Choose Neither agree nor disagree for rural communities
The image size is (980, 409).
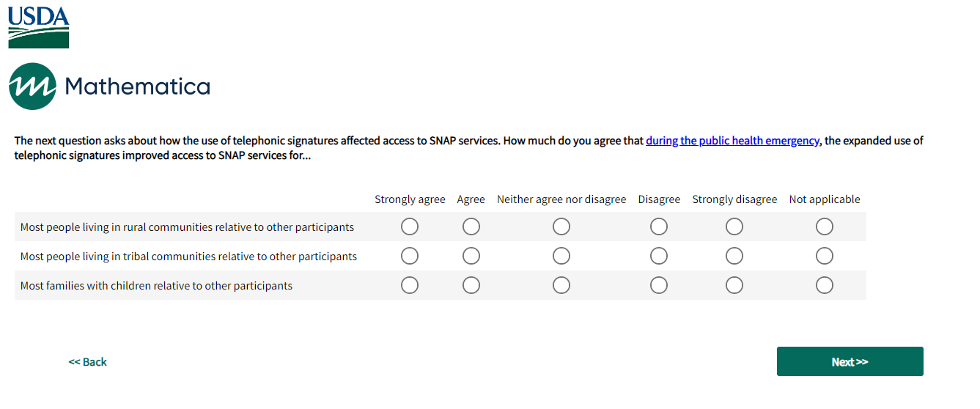pos(561,227)
